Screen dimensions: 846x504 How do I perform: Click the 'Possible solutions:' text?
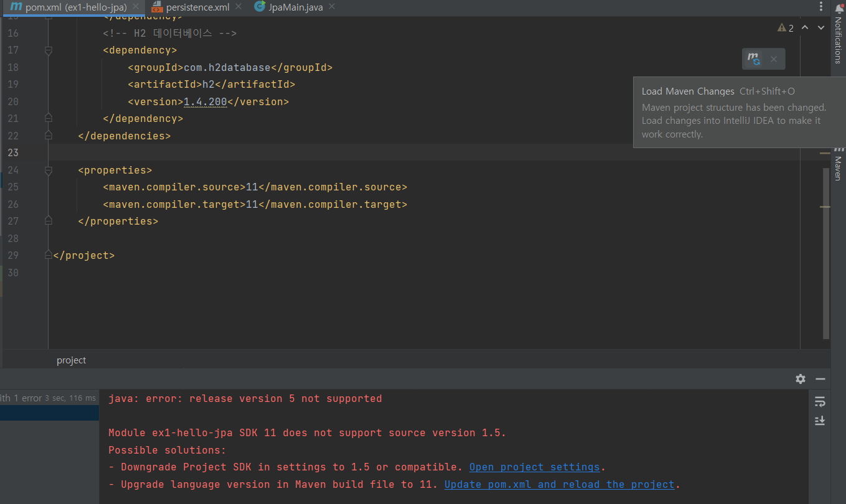click(x=167, y=450)
